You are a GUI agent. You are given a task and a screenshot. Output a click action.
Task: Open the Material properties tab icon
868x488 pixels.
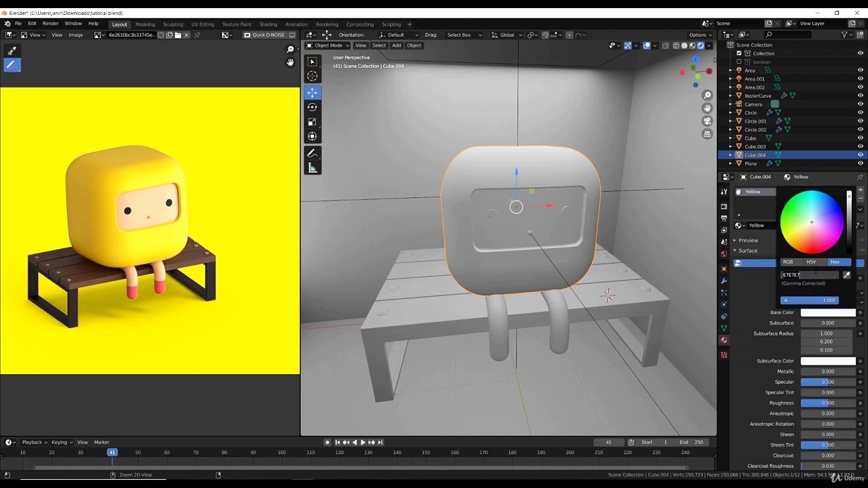(724, 340)
